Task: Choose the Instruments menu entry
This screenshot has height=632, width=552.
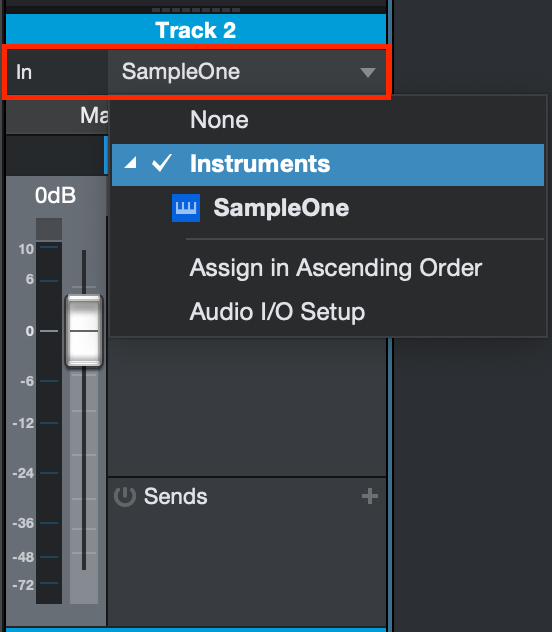Action: (328, 164)
